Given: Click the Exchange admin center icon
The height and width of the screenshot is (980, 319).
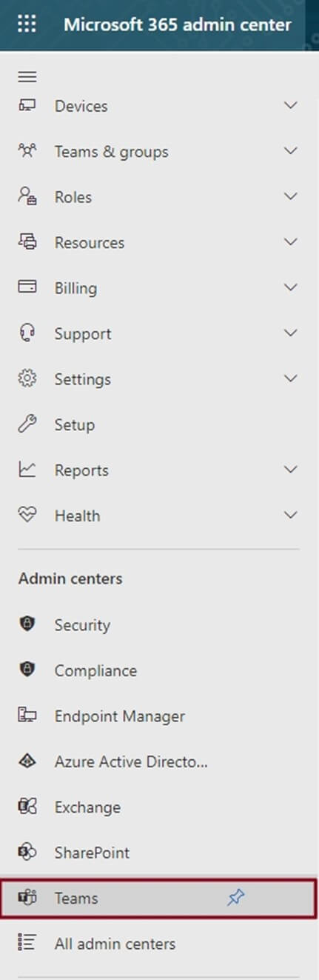Looking at the screenshot, I should tap(27, 807).
